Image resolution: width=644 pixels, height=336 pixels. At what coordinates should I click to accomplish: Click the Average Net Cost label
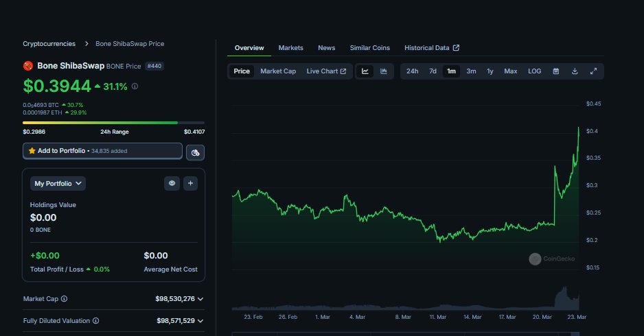click(170, 269)
